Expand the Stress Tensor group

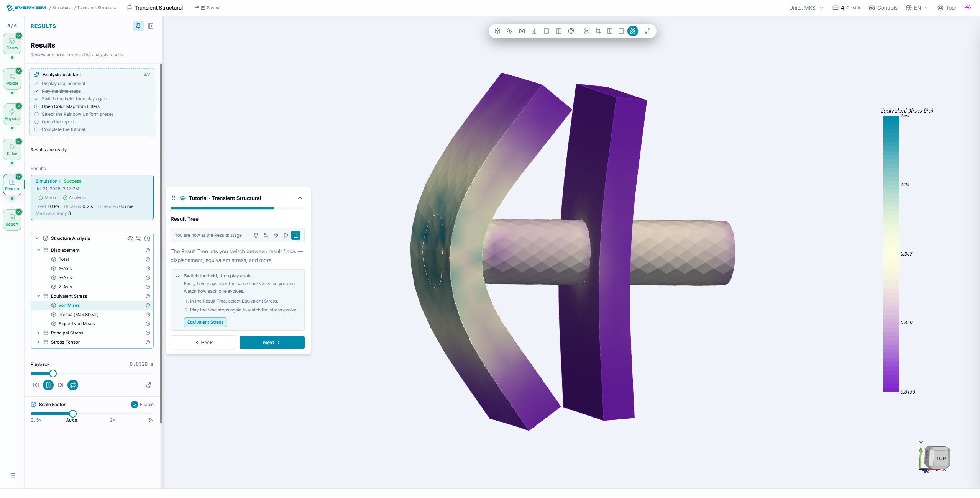(38, 342)
